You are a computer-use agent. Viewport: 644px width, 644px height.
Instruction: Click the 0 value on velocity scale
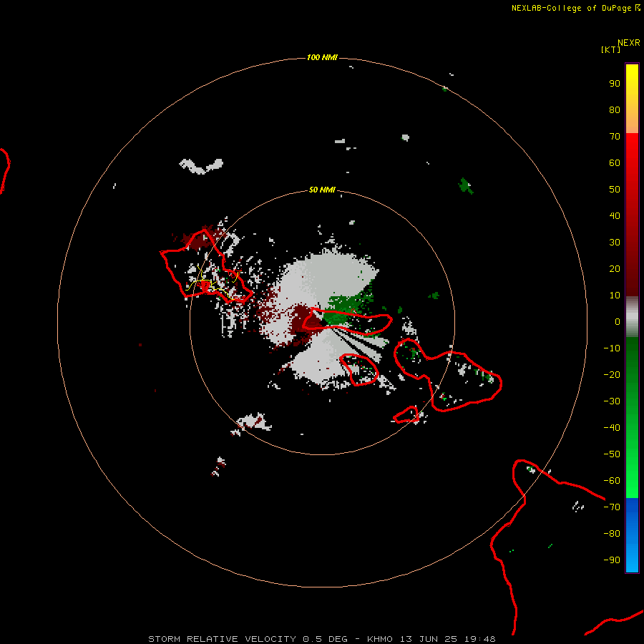(x=618, y=322)
